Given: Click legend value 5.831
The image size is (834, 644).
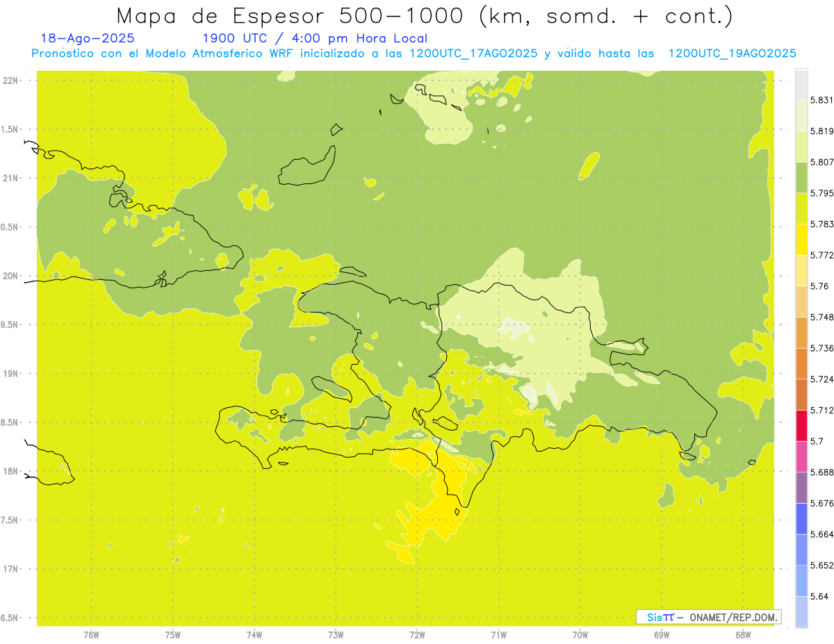Looking at the screenshot, I should point(821,100).
